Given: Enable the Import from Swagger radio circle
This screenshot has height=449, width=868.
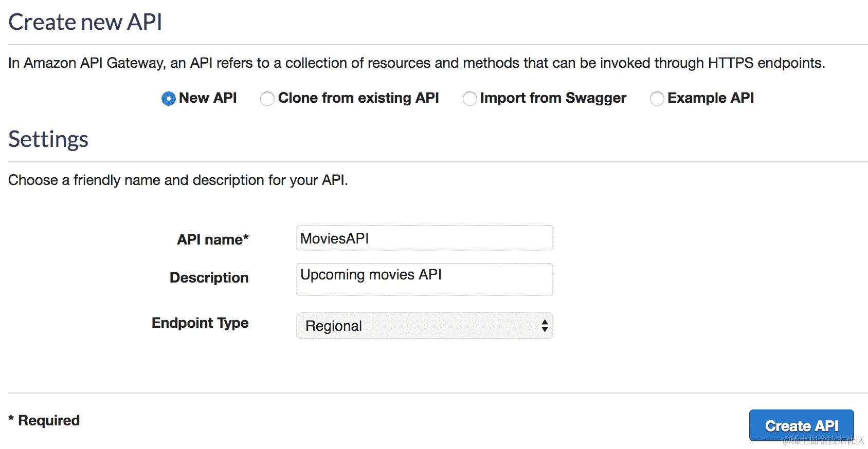Looking at the screenshot, I should [469, 99].
